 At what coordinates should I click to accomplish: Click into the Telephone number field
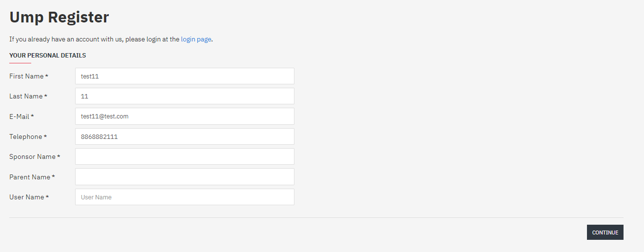(184, 136)
